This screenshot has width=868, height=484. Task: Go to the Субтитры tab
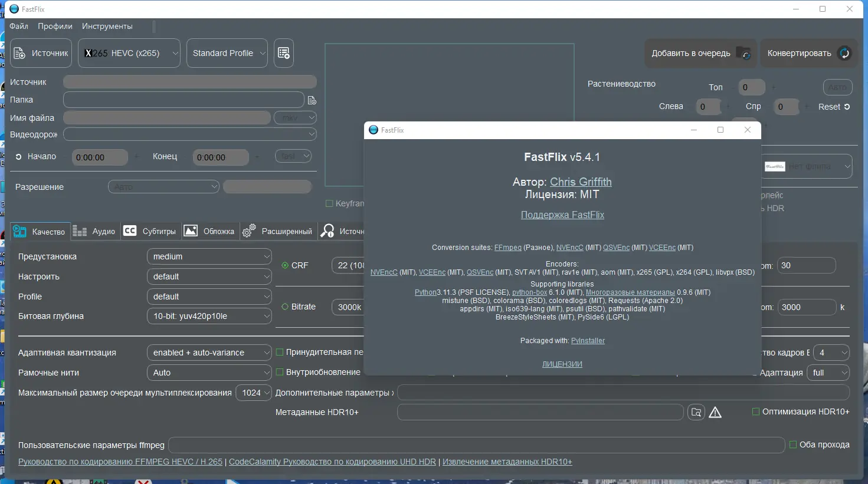point(150,231)
